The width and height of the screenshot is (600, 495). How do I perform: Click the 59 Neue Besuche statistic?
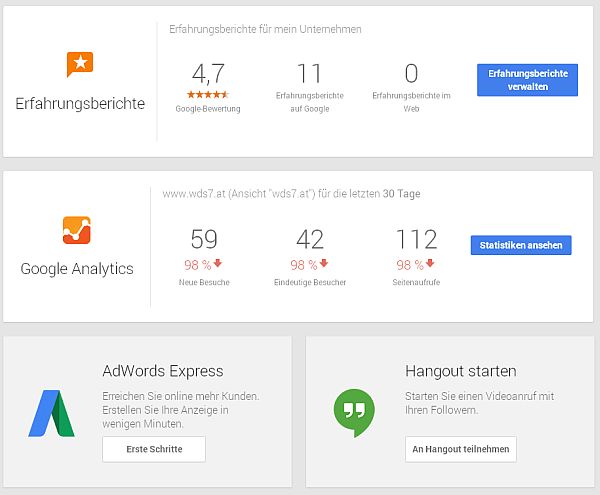(204, 240)
